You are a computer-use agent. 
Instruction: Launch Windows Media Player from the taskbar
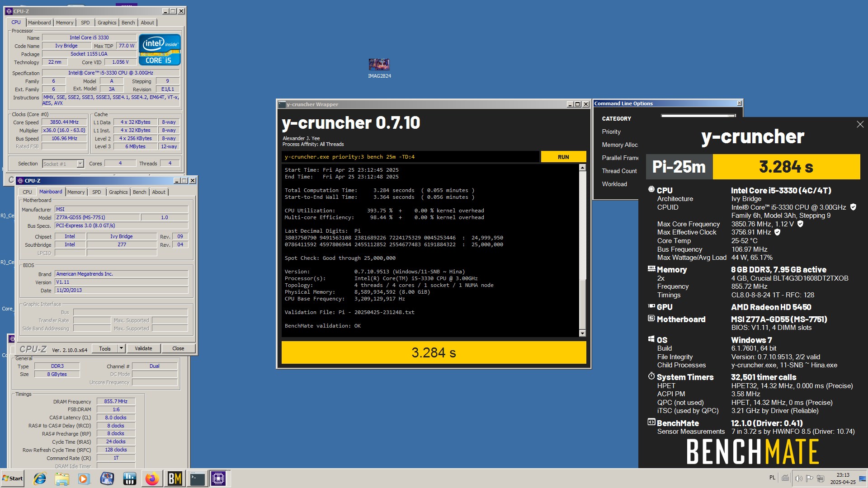coord(84,479)
